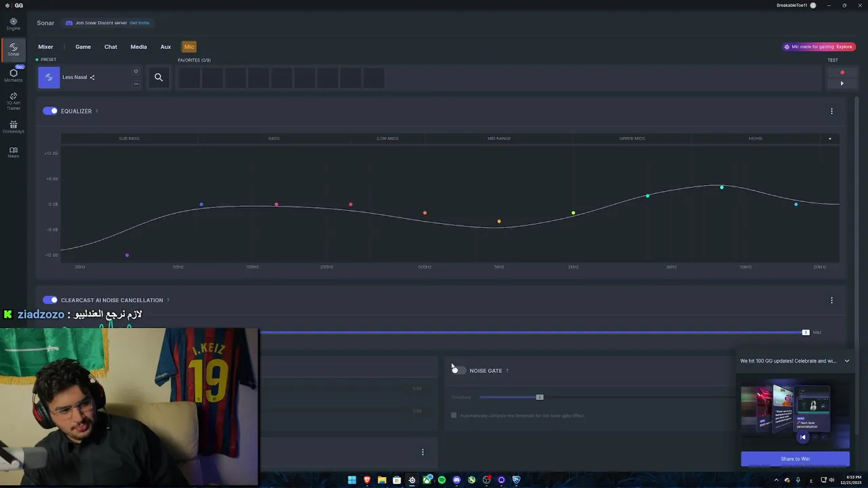Image resolution: width=868 pixels, height=488 pixels.
Task: Click the main panel vertical scrollbar
Action: point(856,264)
